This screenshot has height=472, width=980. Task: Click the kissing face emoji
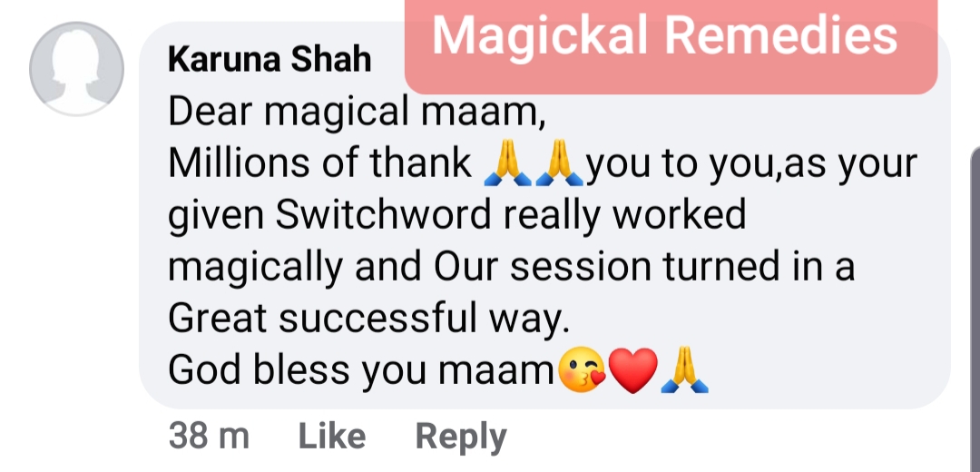[582, 370]
